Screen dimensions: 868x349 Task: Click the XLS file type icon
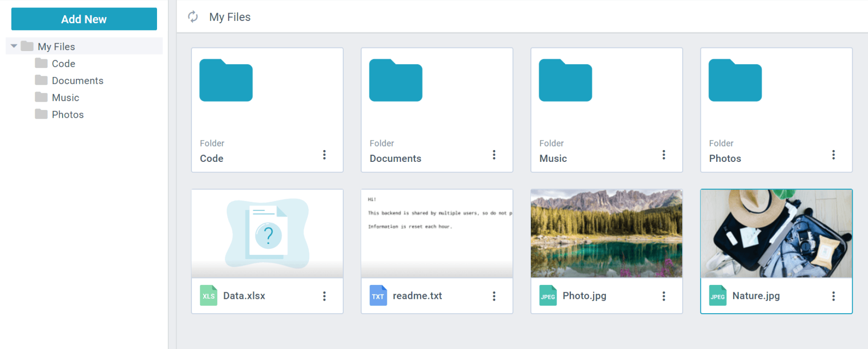208,296
